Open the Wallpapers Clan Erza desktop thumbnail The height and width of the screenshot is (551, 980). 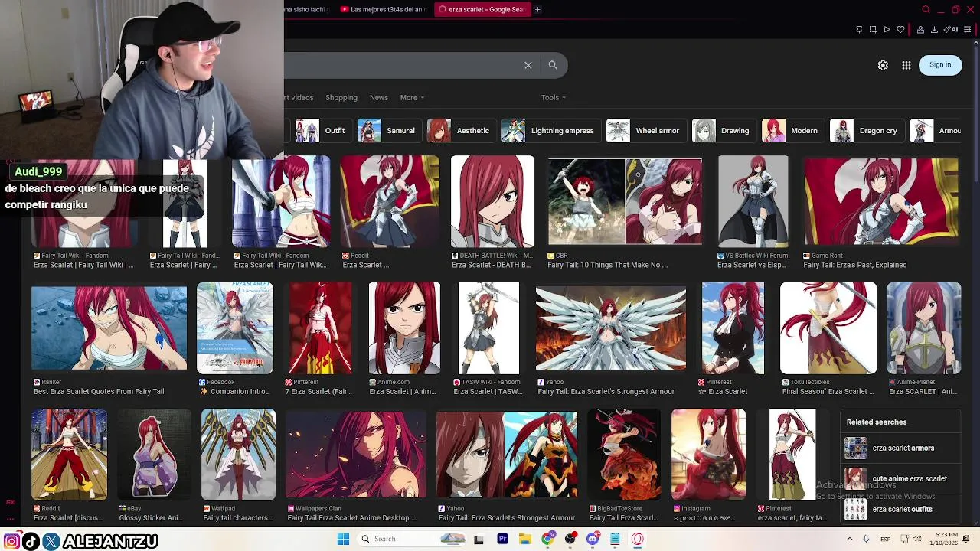(x=356, y=455)
